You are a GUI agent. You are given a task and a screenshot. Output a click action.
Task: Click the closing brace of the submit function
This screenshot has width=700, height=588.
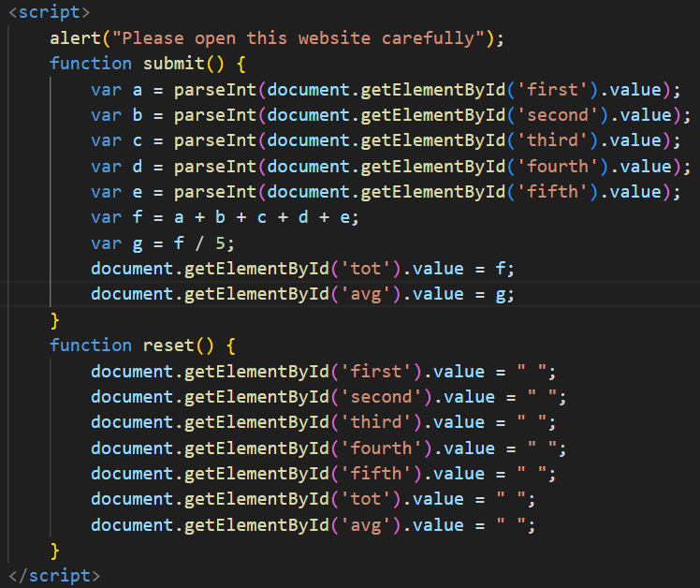[x=55, y=319]
